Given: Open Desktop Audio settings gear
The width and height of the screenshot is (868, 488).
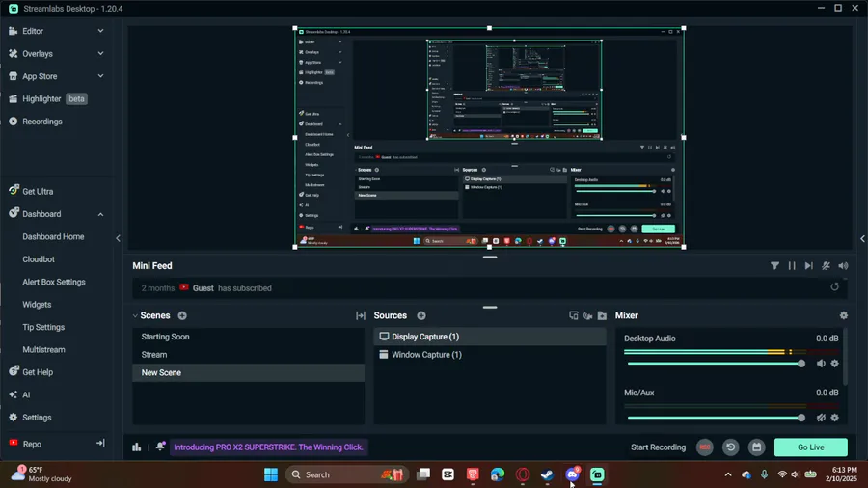Looking at the screenshot, I should pos(835,364).
